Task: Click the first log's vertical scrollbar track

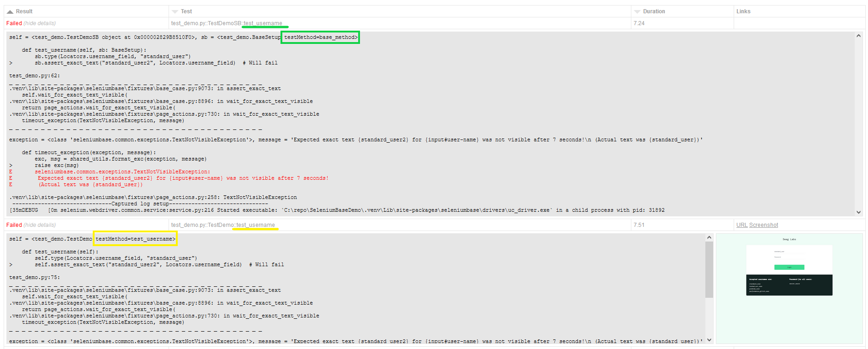Action: click(858, 124)
